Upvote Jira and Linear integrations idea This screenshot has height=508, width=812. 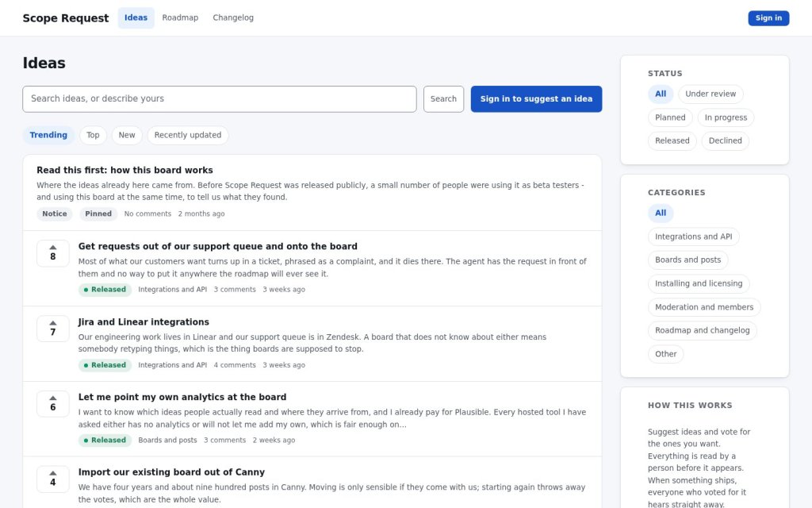tap(53, 329)
